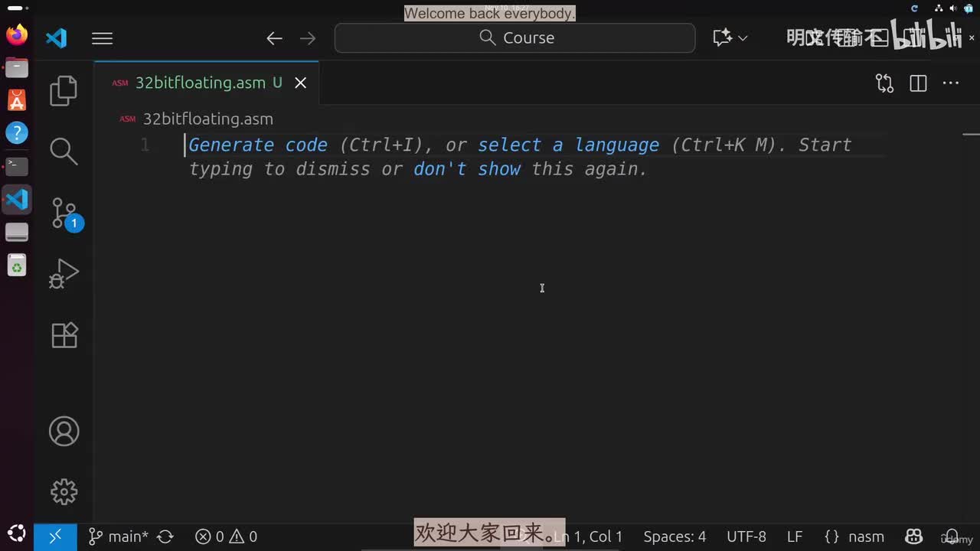The width and height of the screenshot is (980, 551).
Task: Open Problems via errors and warnings count
Action: [x=226, y=536]
